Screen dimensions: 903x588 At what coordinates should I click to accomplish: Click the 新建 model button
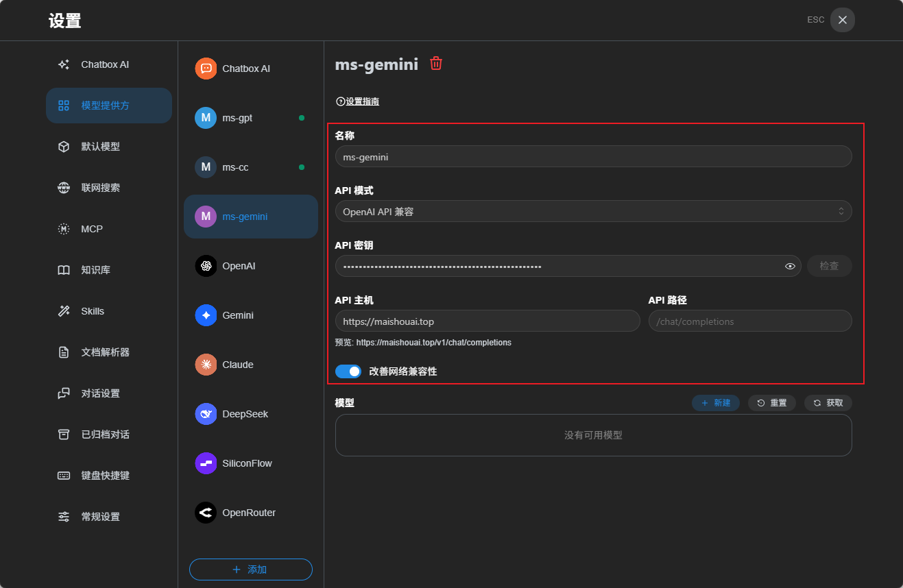(715, 403)
